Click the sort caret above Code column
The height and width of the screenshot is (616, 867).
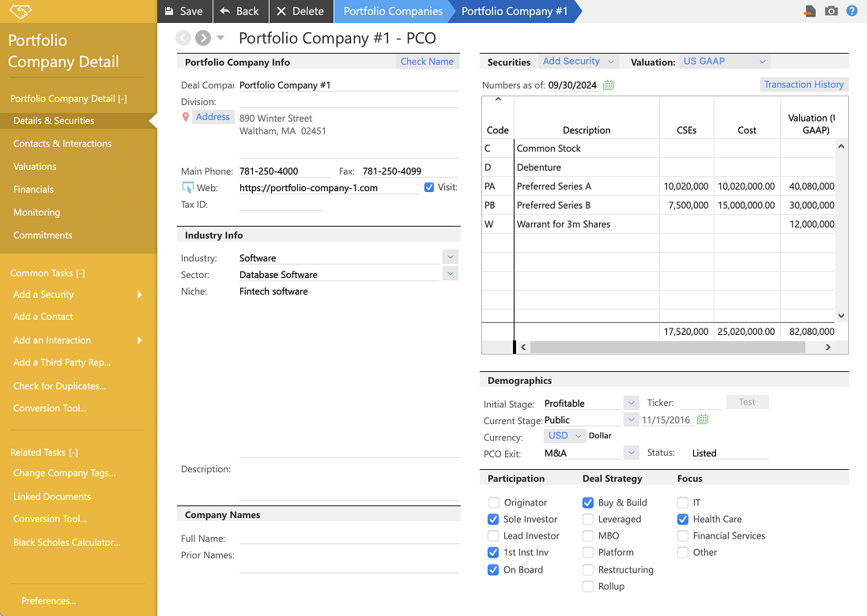coord(498,100)
